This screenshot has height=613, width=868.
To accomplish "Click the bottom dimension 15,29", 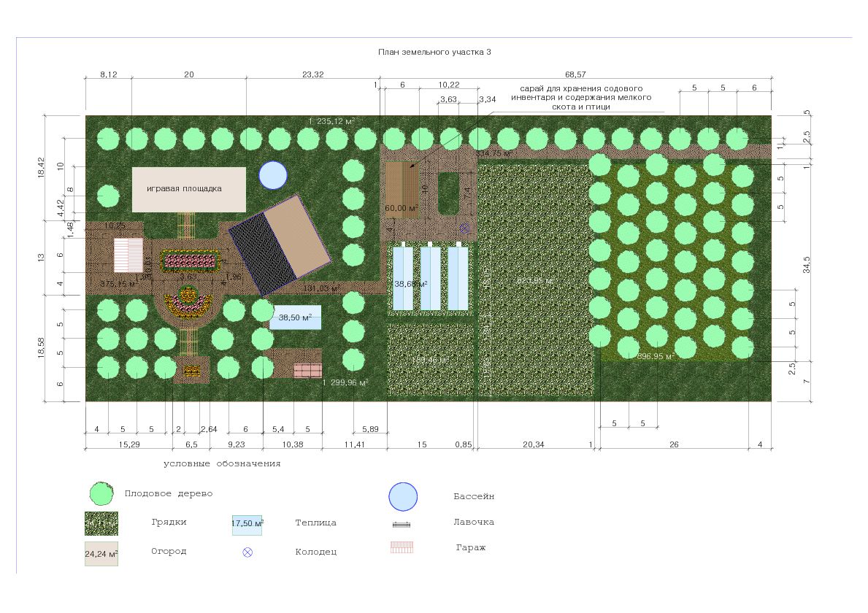I will pos(129,444).
